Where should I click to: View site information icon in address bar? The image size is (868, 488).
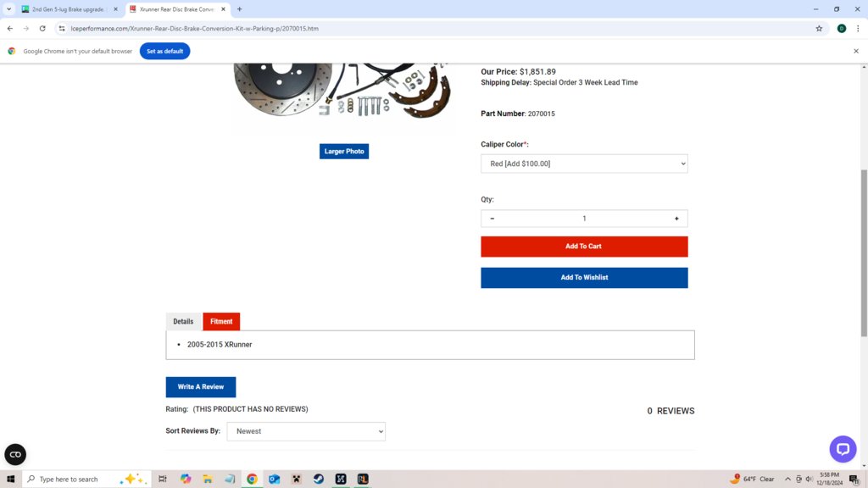point(61,28)
